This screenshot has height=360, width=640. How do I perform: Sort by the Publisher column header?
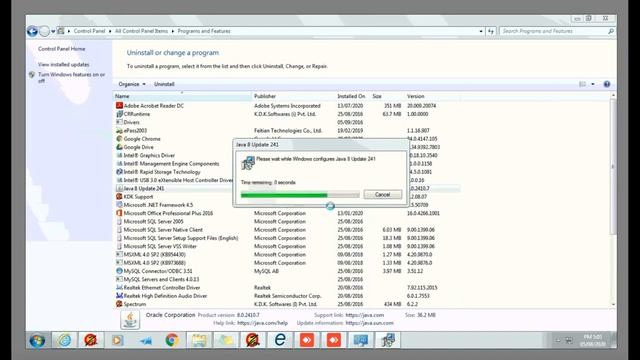tap(293, 96)
